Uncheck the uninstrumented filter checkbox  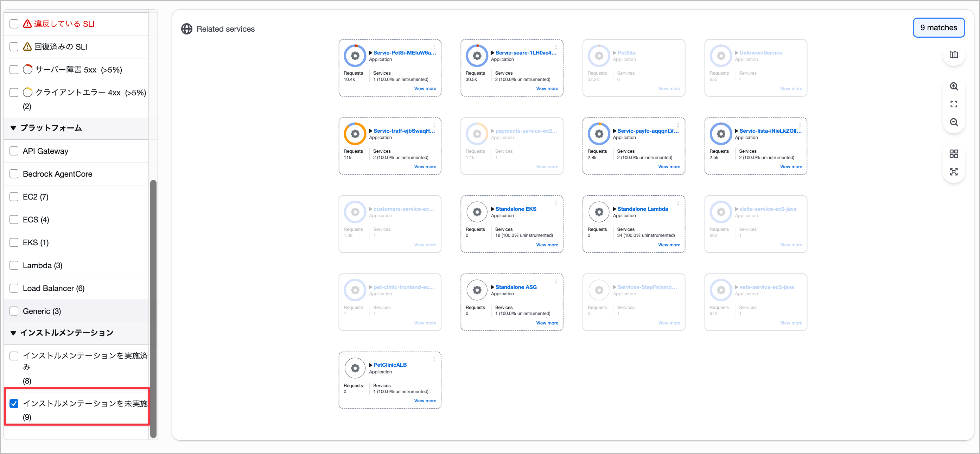[14, 403]
